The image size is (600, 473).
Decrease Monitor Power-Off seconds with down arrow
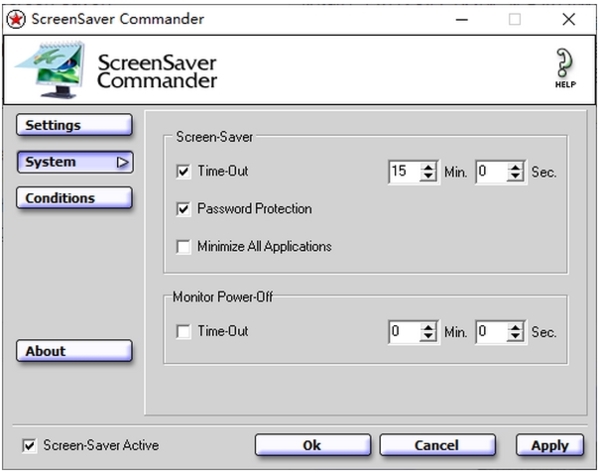[515, 336]
